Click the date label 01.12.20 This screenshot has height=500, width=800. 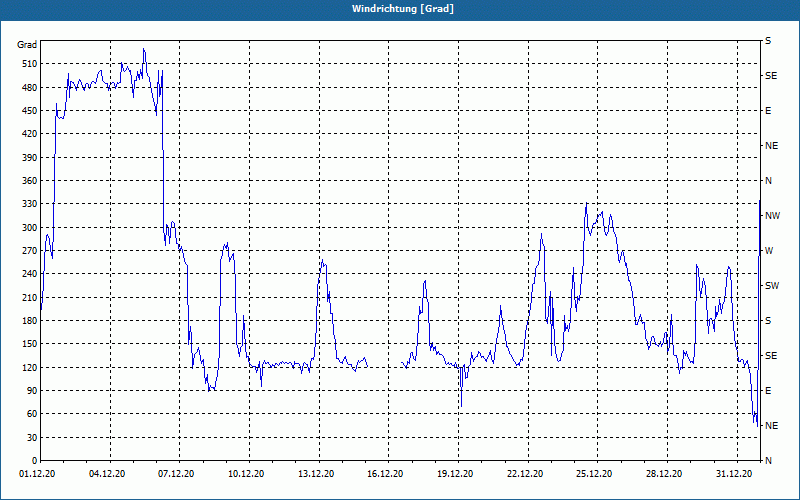tap(37, 474)
